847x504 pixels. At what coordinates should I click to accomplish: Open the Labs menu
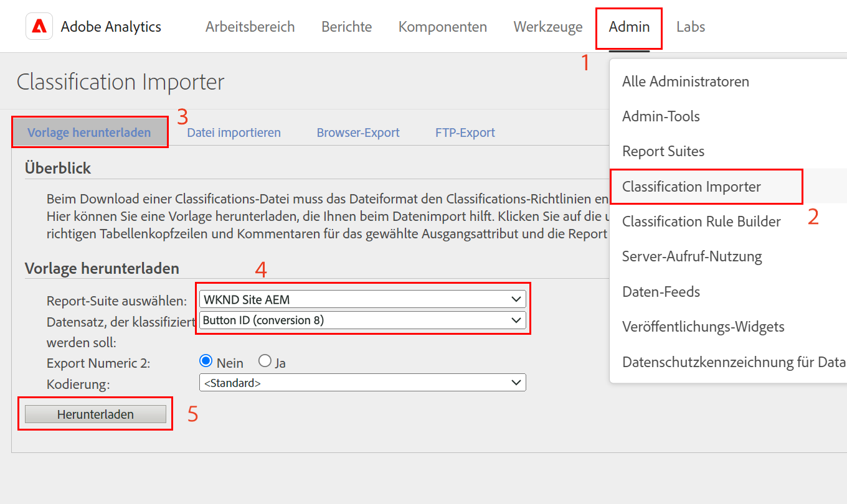[691, 27]
